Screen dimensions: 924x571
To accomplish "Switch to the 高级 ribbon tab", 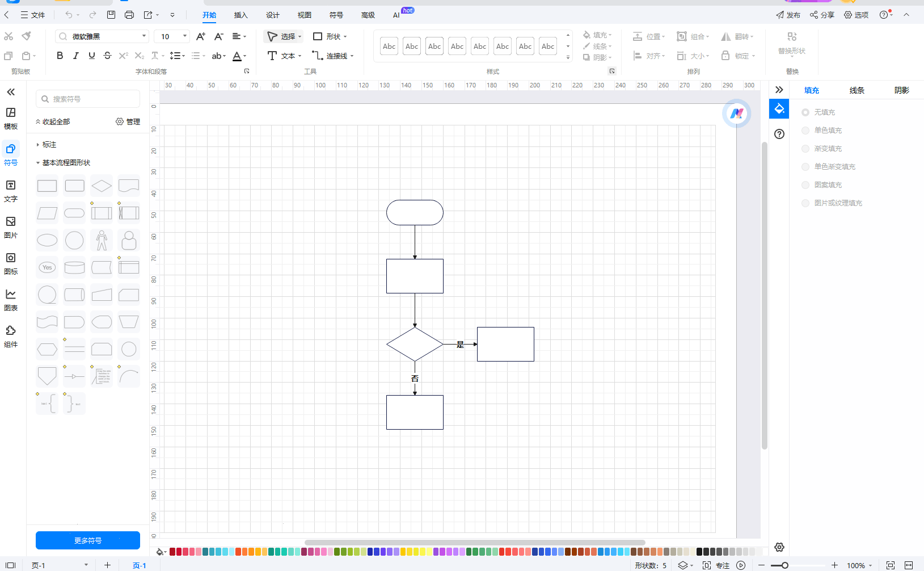I will 368,15.
